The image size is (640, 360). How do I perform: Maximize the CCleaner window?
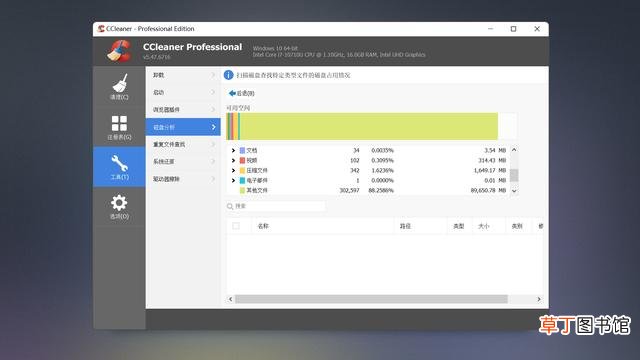[513, 29]
